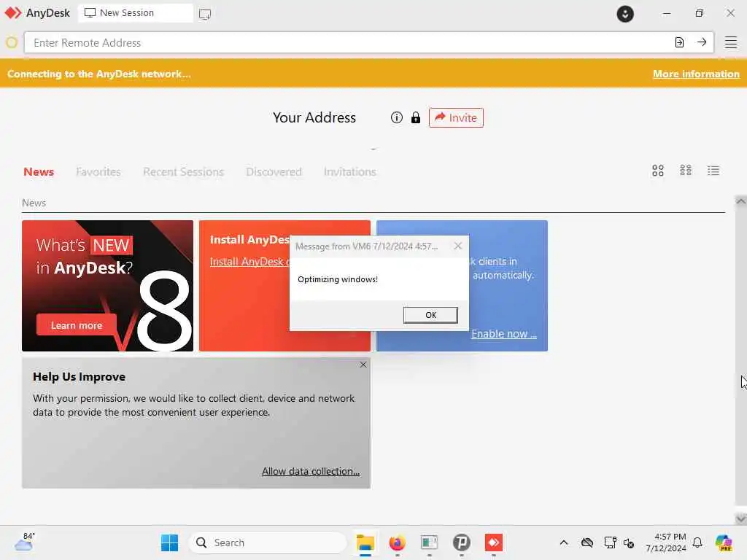Click the taskbar Search box
The image size is (747, 560).
(x=268, y=542)
